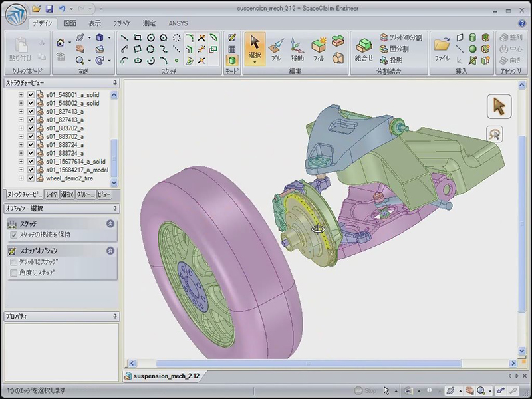
Task: Click the large arrow select icon in viewport
Action: click(x=499, y=106)
